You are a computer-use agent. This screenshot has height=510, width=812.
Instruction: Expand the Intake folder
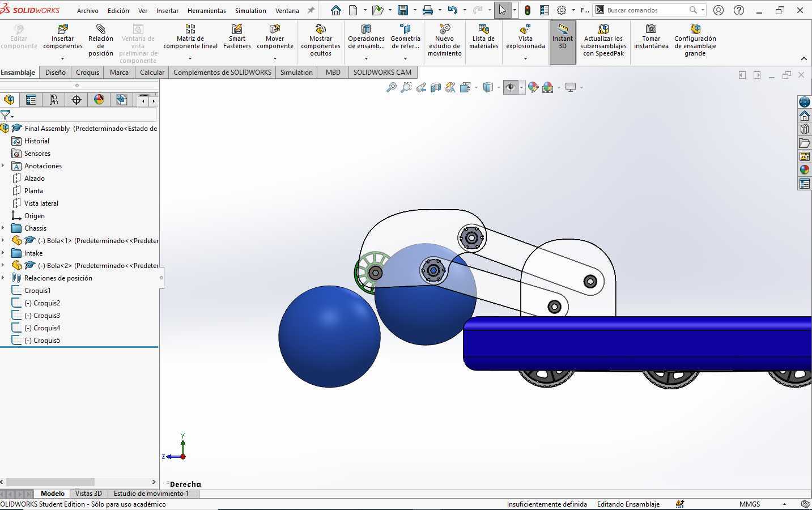pyautogui.click(x=3, y=253)
